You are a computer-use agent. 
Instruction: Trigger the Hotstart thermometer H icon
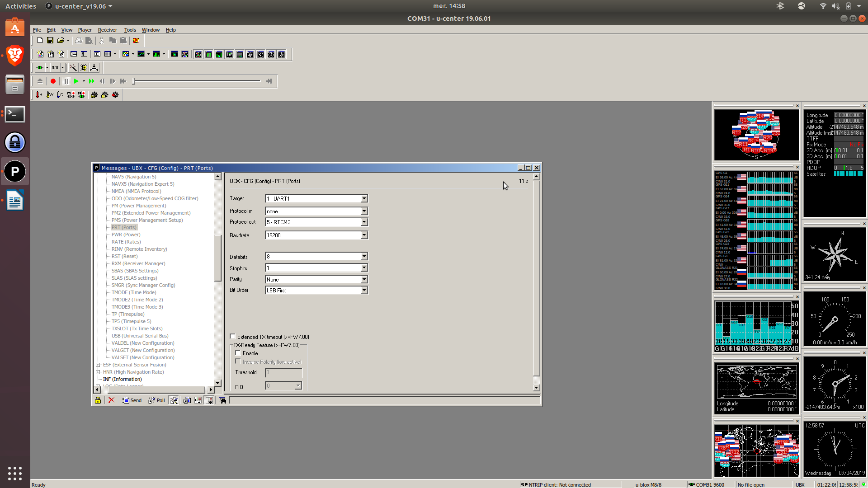[x=39, y=95]
